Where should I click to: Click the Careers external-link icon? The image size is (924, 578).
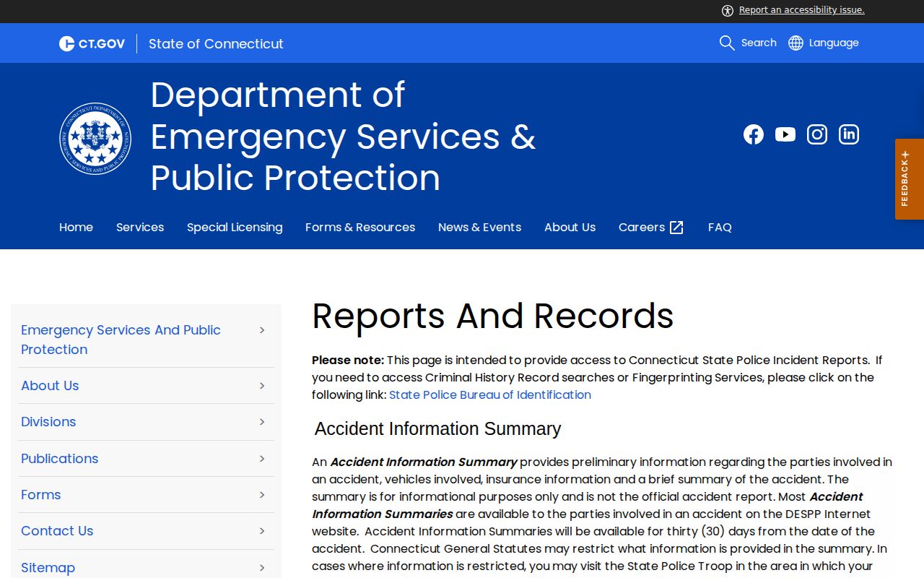[x=676, y=228]
